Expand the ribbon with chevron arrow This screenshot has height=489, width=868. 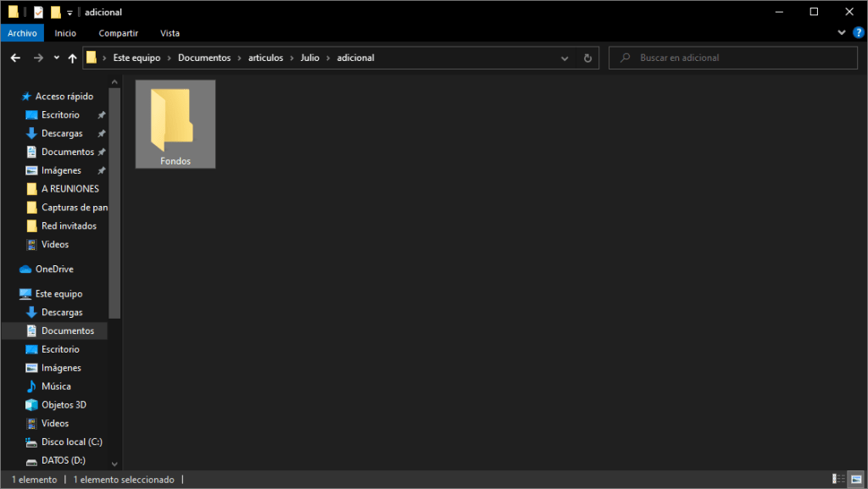pyautogui.click(x=841, y=32)
